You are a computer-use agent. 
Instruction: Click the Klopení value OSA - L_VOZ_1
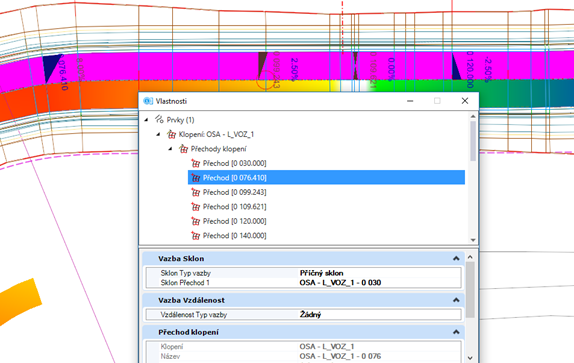coord(327,346)
